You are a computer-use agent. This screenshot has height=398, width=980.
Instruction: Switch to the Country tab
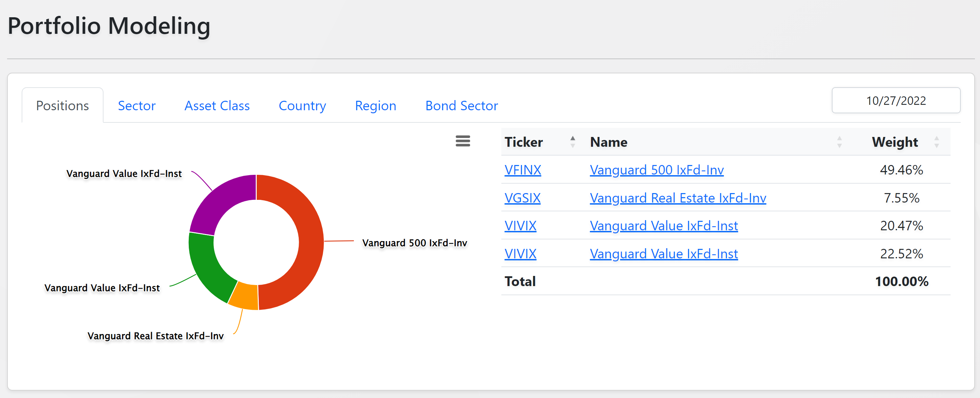(302, 105)
